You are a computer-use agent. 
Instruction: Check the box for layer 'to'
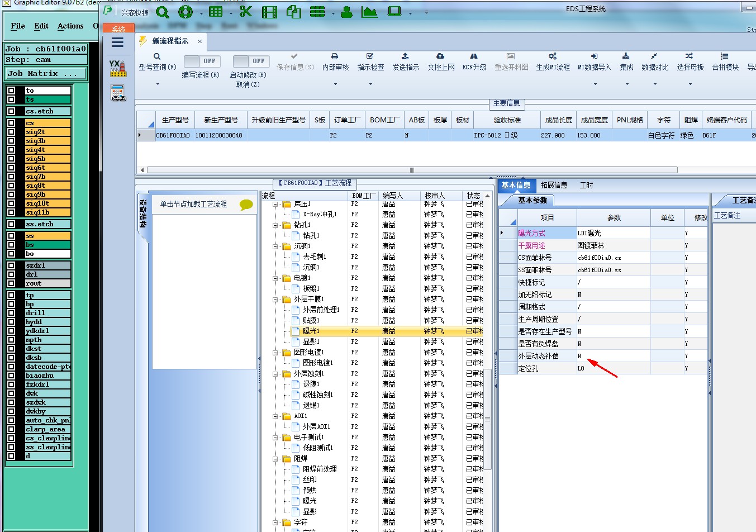[x=11, y=91]
